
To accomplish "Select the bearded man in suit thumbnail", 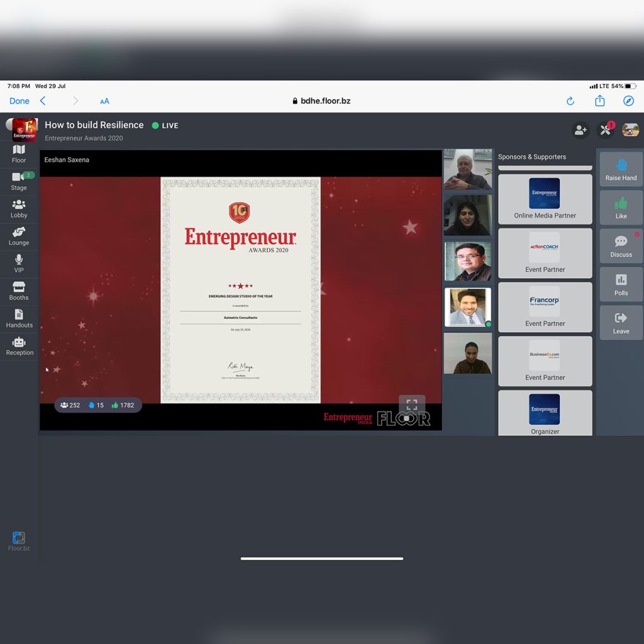I will [x=468, y=307].
